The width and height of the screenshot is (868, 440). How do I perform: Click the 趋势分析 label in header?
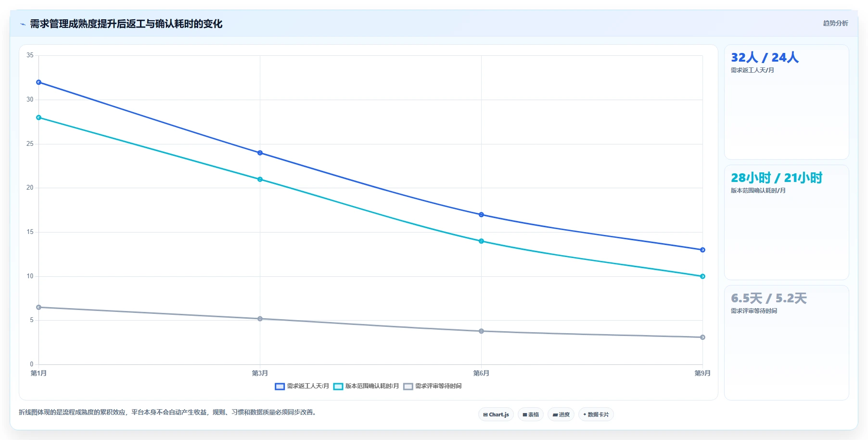(835, 23)
